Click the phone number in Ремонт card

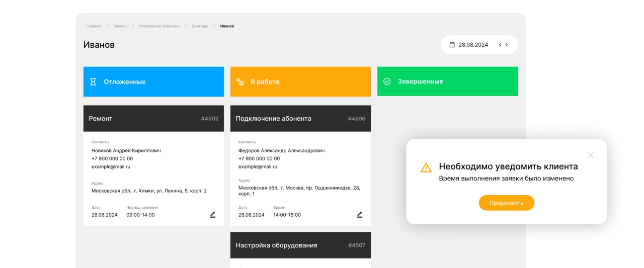(112, 158)
